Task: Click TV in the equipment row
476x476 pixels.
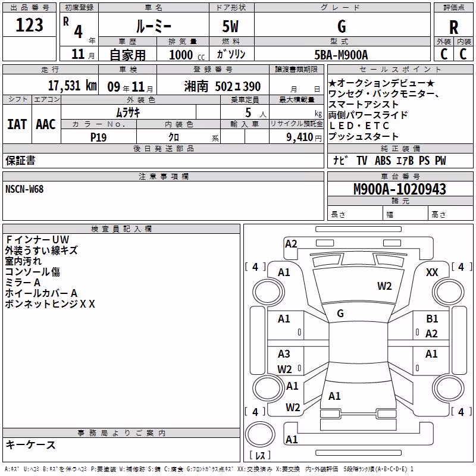Action: pyautogui.click(x=362, y=160)
